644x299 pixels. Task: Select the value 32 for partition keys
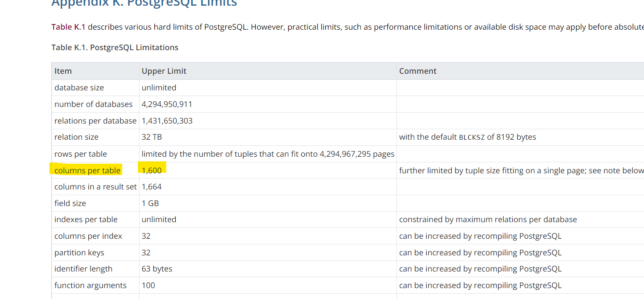coord(146,253)
